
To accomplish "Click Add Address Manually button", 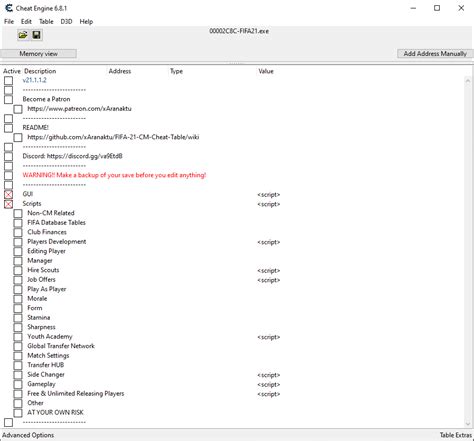I will coord(435,54).
